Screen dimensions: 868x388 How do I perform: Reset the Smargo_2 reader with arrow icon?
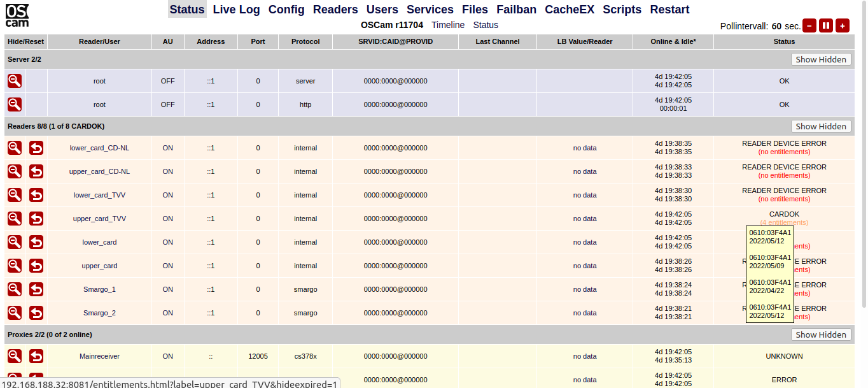[36, 313]
